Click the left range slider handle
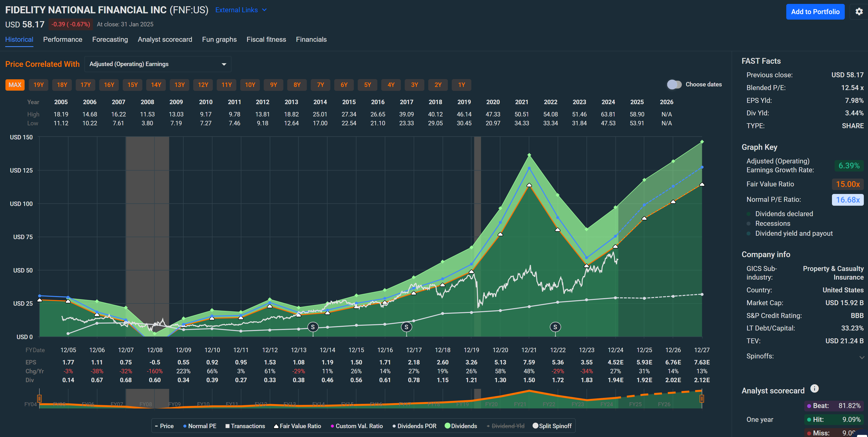868x437 pixels. click(x=39, y=399)
